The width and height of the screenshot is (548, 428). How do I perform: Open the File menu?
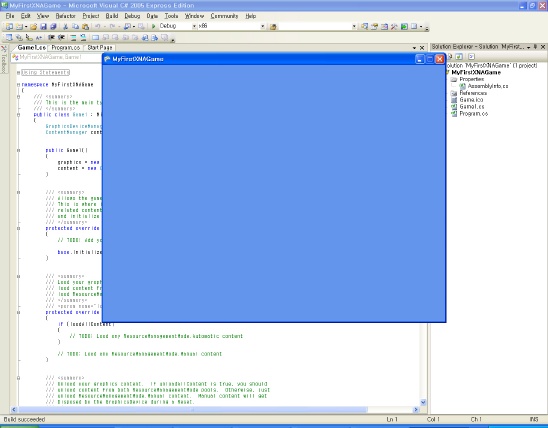coord(10,16)
